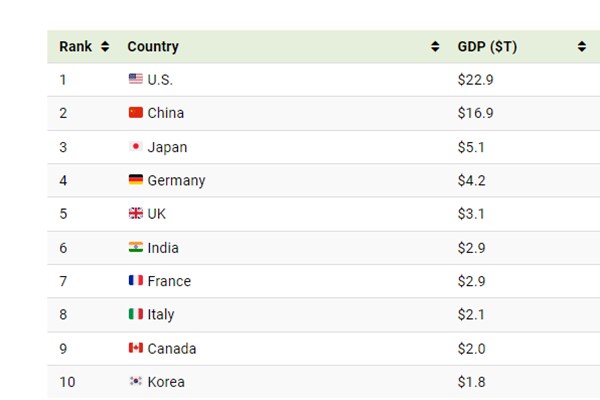The width and height of the screenshot is (600, 400).
Task: Sort table by the GDP ($T) column arrows
Action: (582, 47)
